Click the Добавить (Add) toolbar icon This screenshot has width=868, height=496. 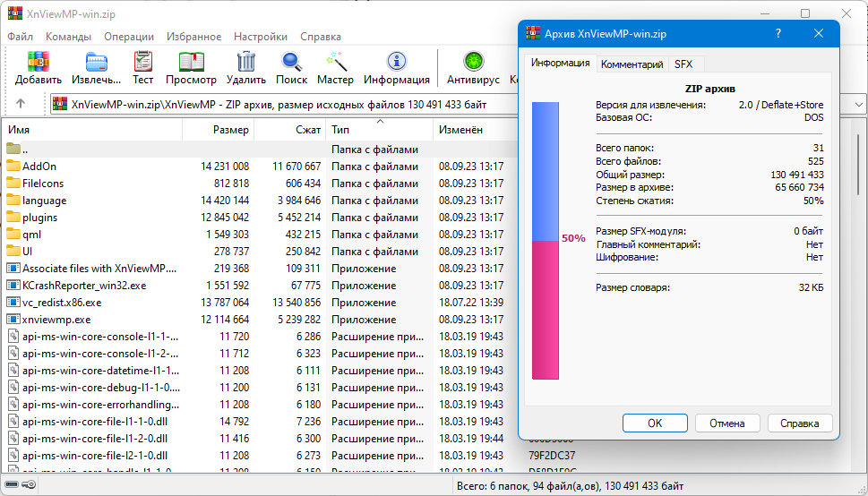pyautogui.click(x=38, y=63)
